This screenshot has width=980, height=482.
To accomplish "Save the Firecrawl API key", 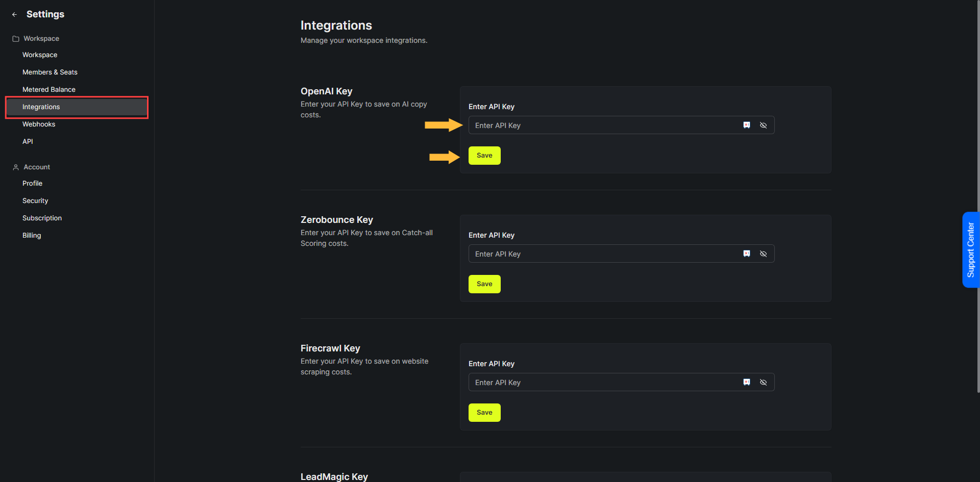I will click(484, 413).
